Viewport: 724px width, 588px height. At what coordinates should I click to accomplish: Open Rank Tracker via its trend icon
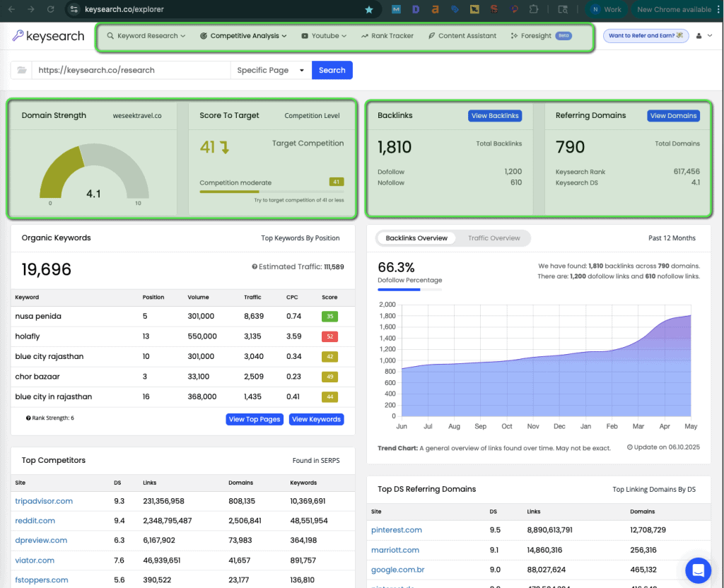click(x=363, y=34)
